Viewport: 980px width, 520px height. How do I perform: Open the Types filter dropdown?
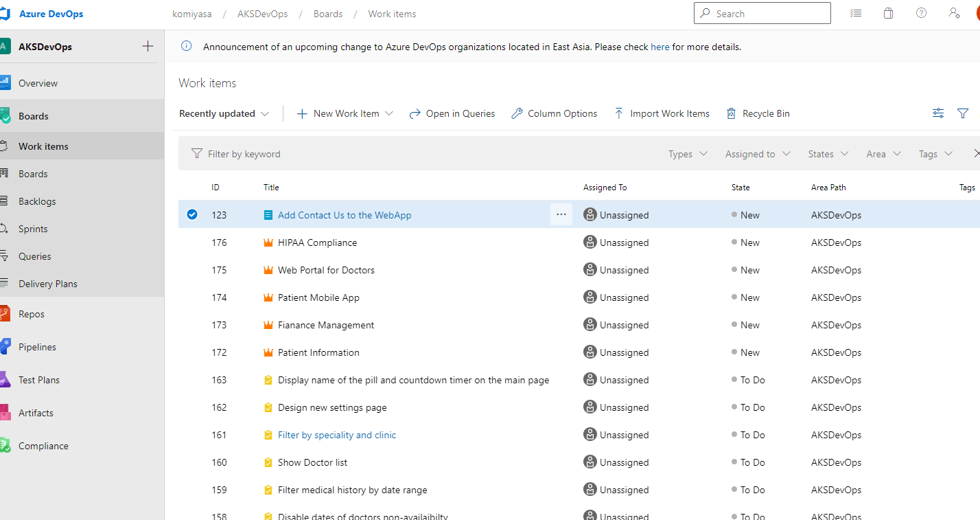click(x=688, y=154)
